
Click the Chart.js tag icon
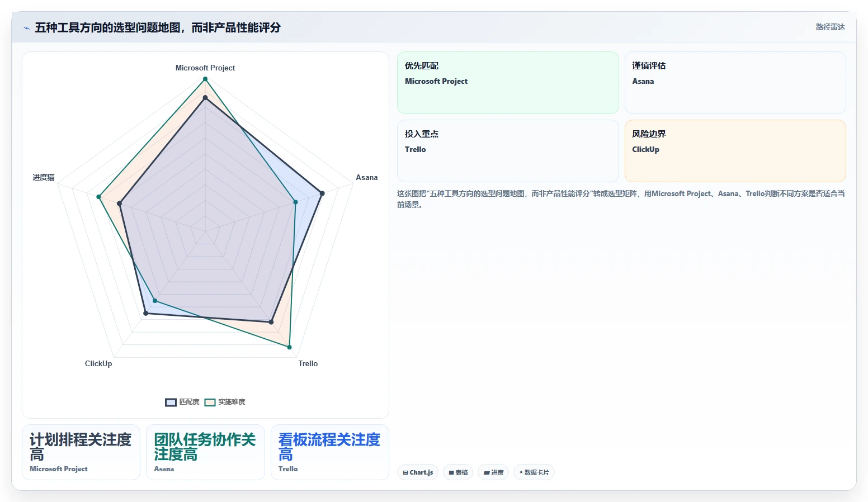pos(405,472)
